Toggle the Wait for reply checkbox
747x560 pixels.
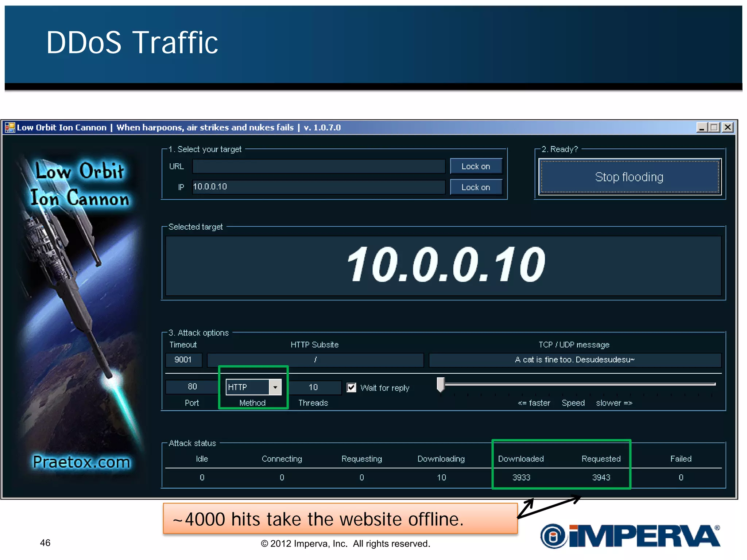tap(351, 388)
